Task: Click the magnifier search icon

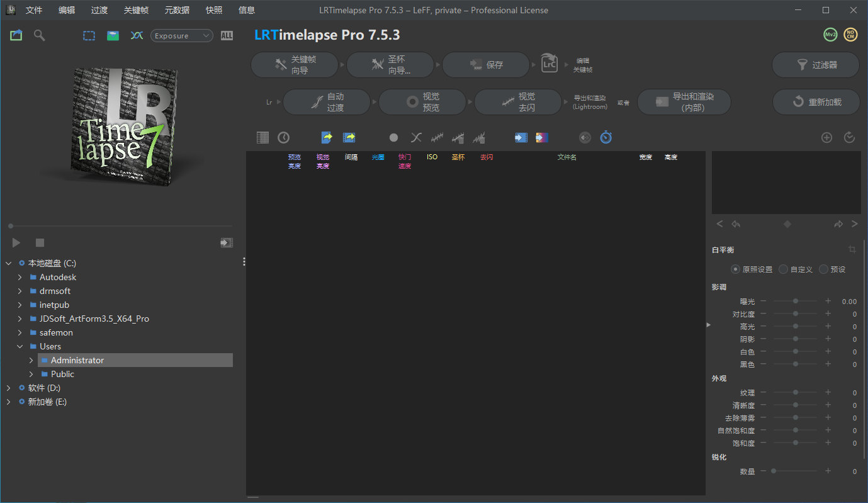Action: pos(40,36)
